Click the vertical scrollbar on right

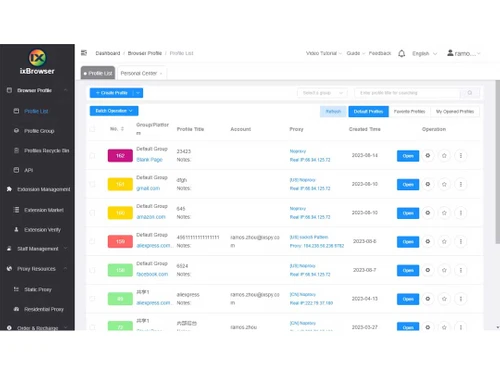[498, 162]
